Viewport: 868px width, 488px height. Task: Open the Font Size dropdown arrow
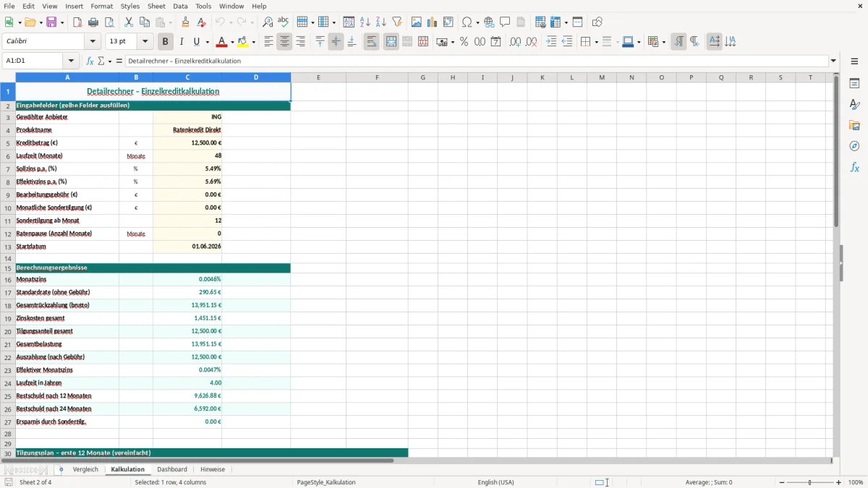(x=145, y=42)
